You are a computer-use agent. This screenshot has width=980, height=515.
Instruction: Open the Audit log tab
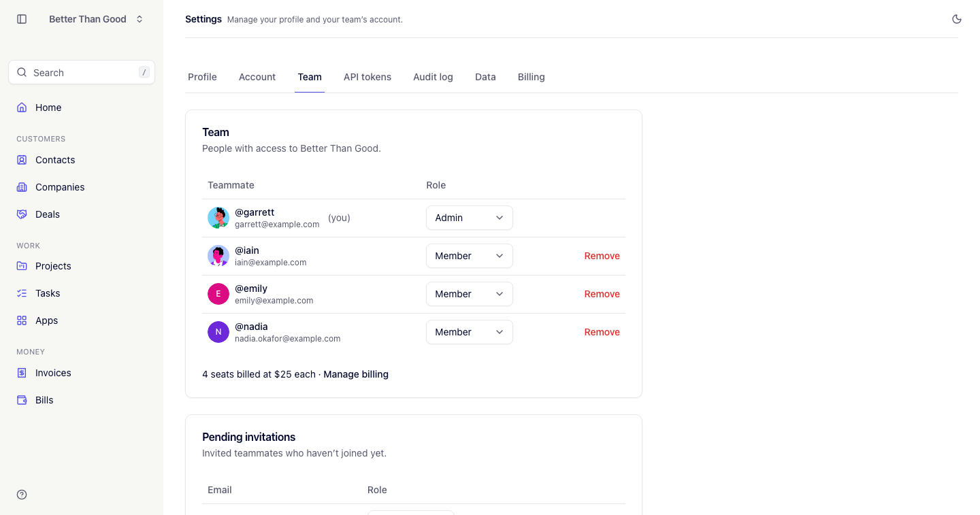[433, 77]
